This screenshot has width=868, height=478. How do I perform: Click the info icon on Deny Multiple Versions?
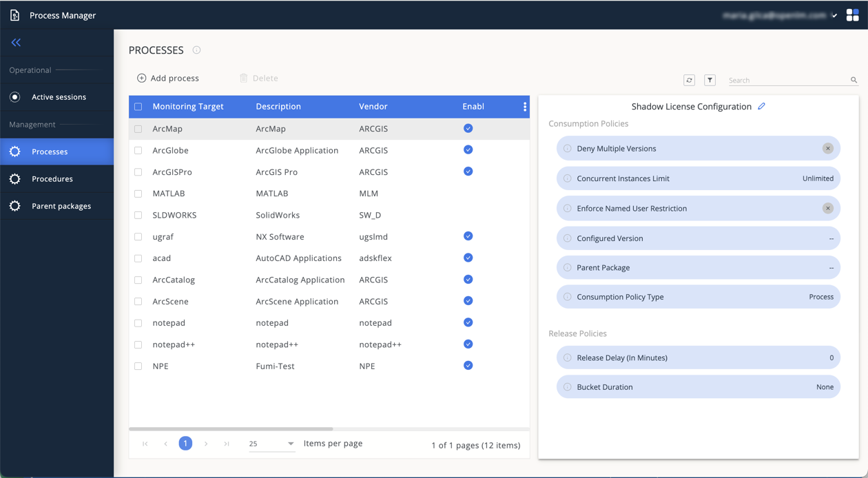click(x=568, y=149)
